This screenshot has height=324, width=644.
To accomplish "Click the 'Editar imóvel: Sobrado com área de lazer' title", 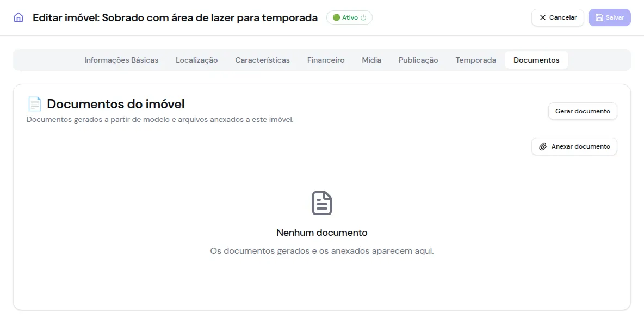I will (x=175, y=17).
